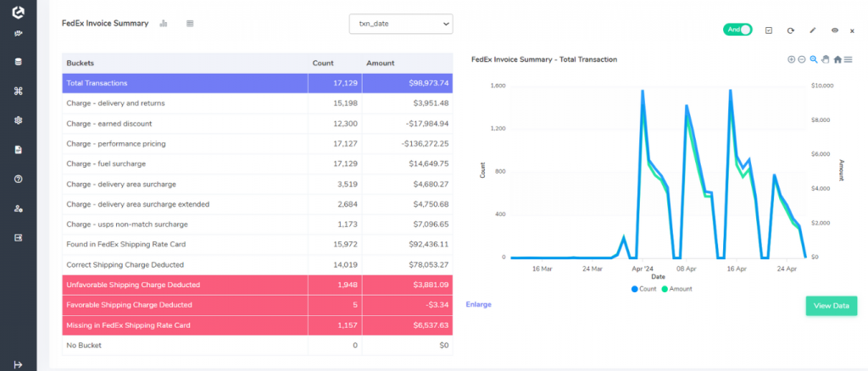The width and height of the screenshot is (868, 371).
Task: Select Charge - earned discount row
Action: (258, 124)
